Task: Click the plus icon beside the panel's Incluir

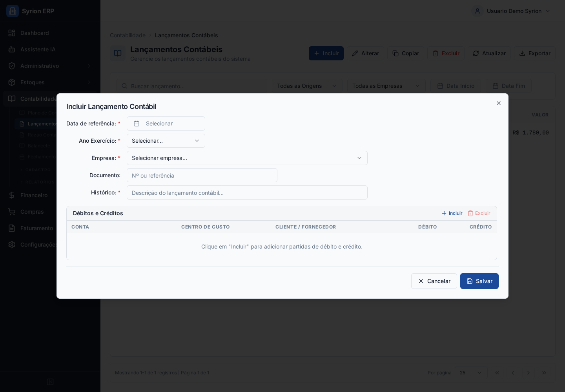Action: [x=444, y=213]
